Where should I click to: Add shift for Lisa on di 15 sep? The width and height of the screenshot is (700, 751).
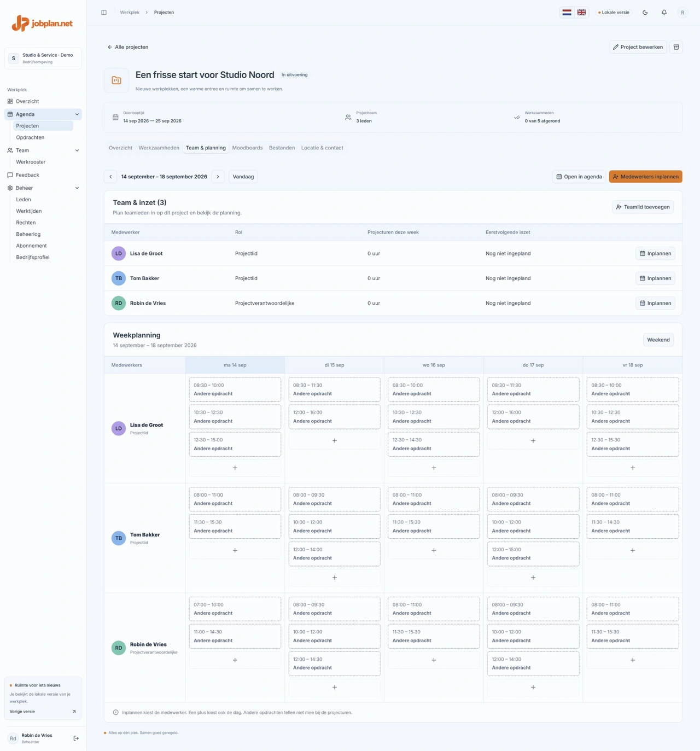click(335, 440)
